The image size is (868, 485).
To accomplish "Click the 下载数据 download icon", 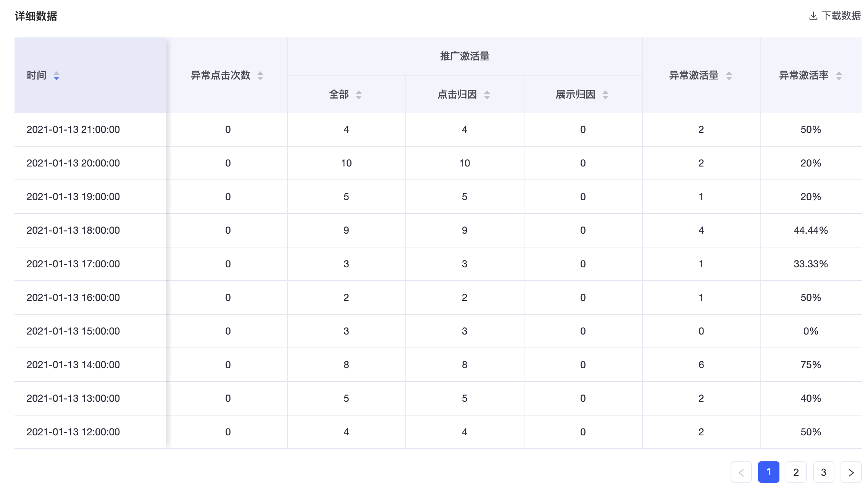I will (813, 16).
